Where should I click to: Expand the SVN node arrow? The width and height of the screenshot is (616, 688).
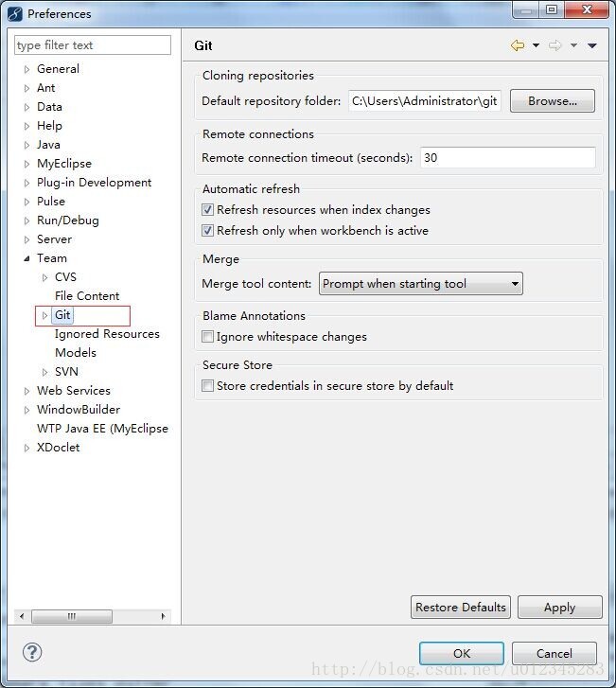click(x=44, y=372)
